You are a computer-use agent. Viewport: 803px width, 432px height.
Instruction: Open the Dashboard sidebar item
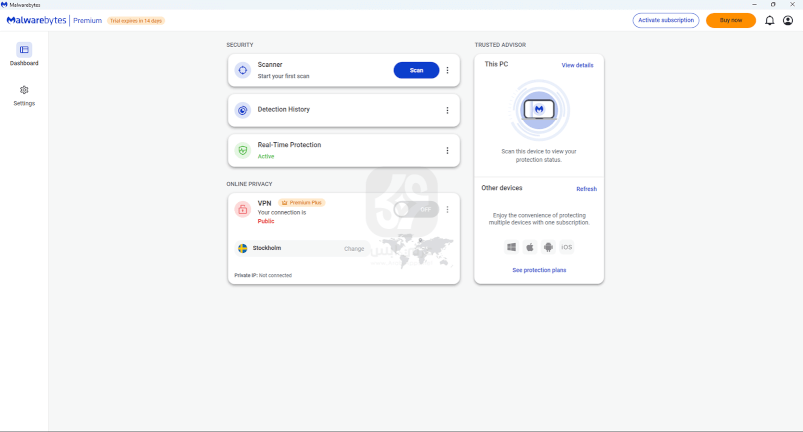(x=24, y=54)
